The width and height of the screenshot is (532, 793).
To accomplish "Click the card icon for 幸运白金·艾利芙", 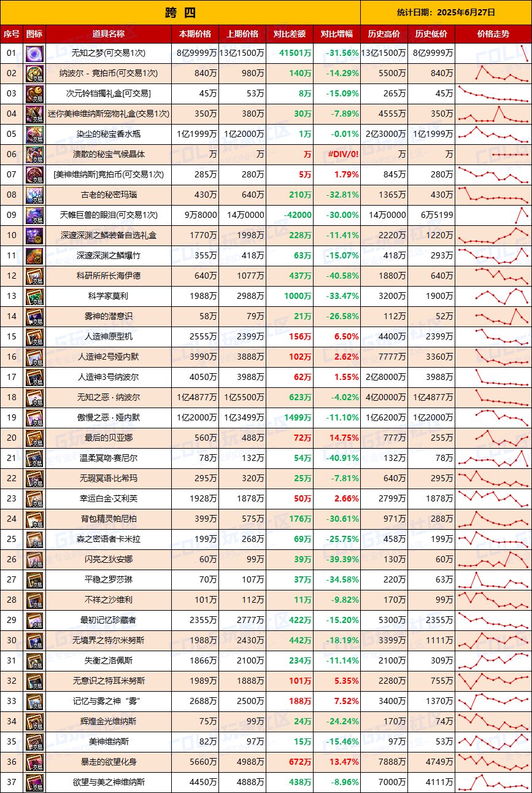I will click(34, 499).
